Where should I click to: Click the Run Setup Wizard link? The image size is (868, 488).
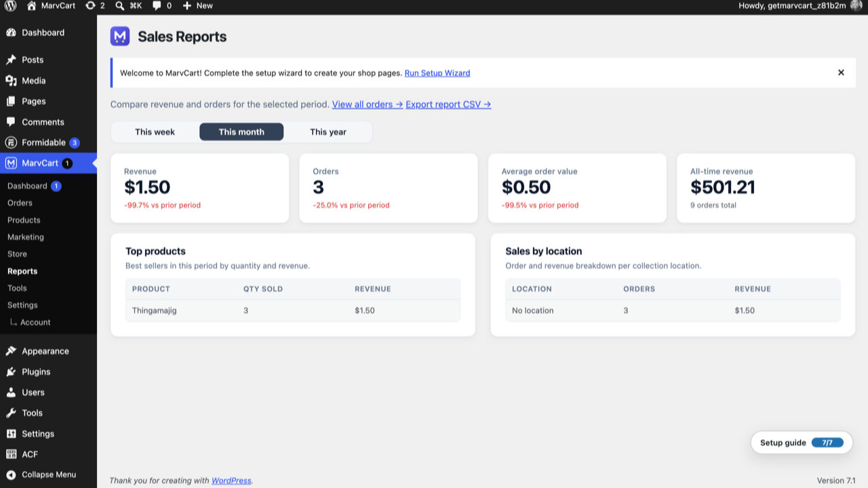437,73
